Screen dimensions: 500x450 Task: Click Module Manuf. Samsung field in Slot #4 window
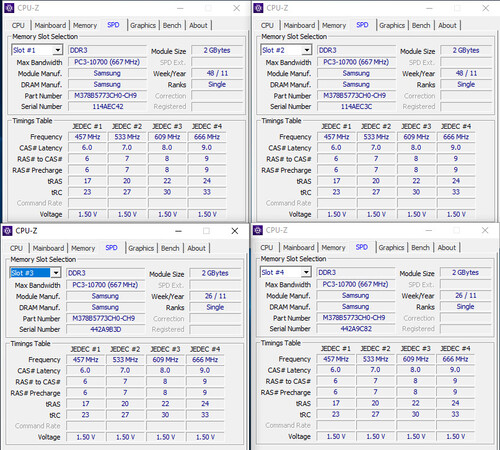[x=356, y=295]
